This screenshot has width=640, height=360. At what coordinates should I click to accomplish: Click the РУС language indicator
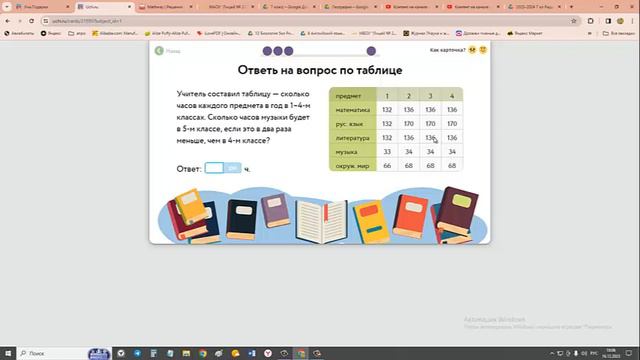594,353
